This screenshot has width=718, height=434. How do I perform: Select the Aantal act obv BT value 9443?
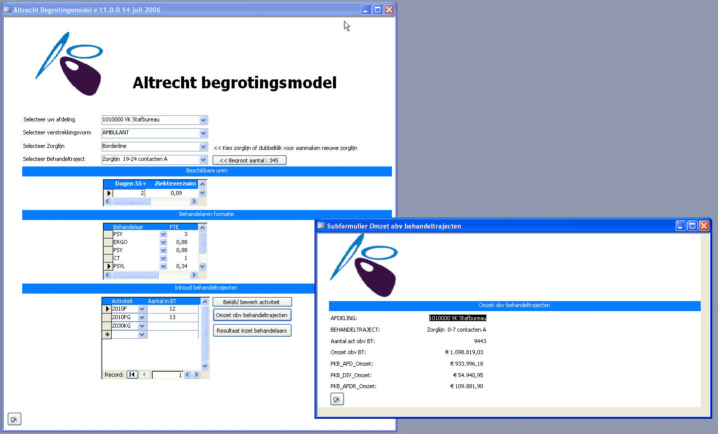tap(480, 341)
